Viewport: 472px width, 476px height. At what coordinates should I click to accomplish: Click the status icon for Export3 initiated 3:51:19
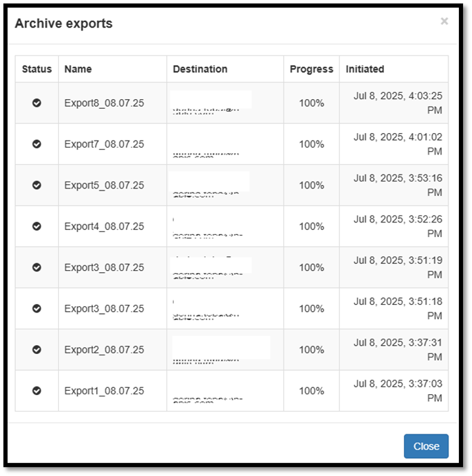pyautogui.click(x=37, y=267)
